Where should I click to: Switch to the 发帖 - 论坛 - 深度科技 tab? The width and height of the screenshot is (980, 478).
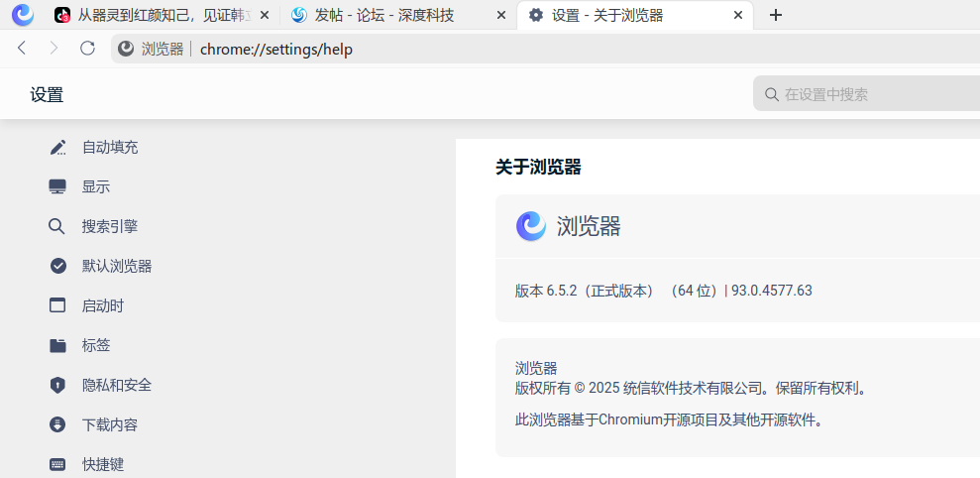398,16
